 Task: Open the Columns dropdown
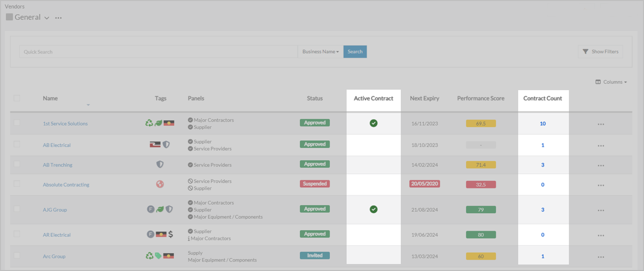611,82
